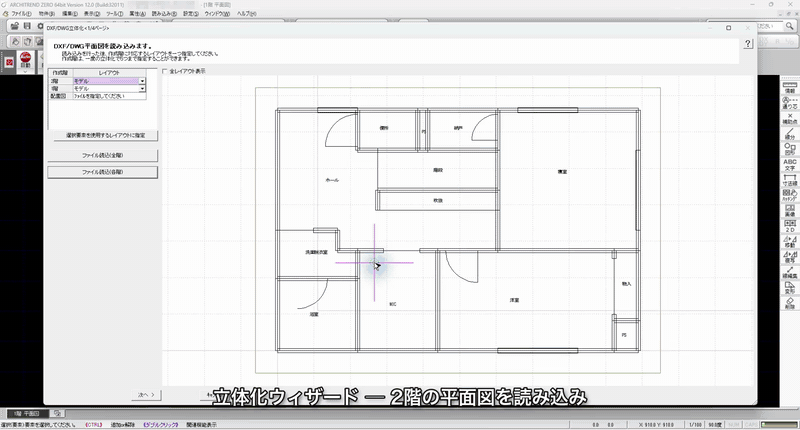The image size is (800, 430).
Task: Open the 読み込み menu
Action: (x=164, y=14)
